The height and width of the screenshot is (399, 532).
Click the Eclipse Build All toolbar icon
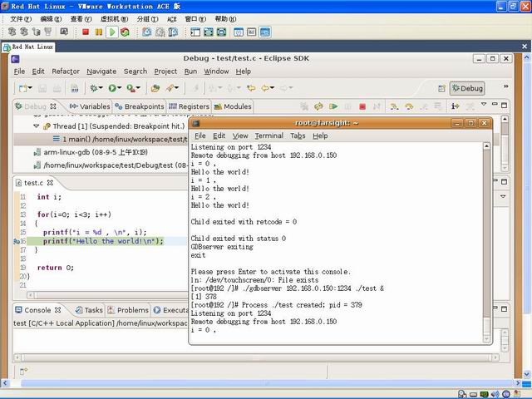(x=75, y=89)
